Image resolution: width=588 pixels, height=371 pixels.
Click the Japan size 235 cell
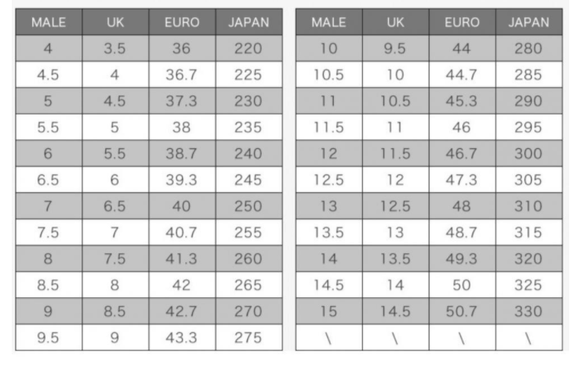coord(248,128)
